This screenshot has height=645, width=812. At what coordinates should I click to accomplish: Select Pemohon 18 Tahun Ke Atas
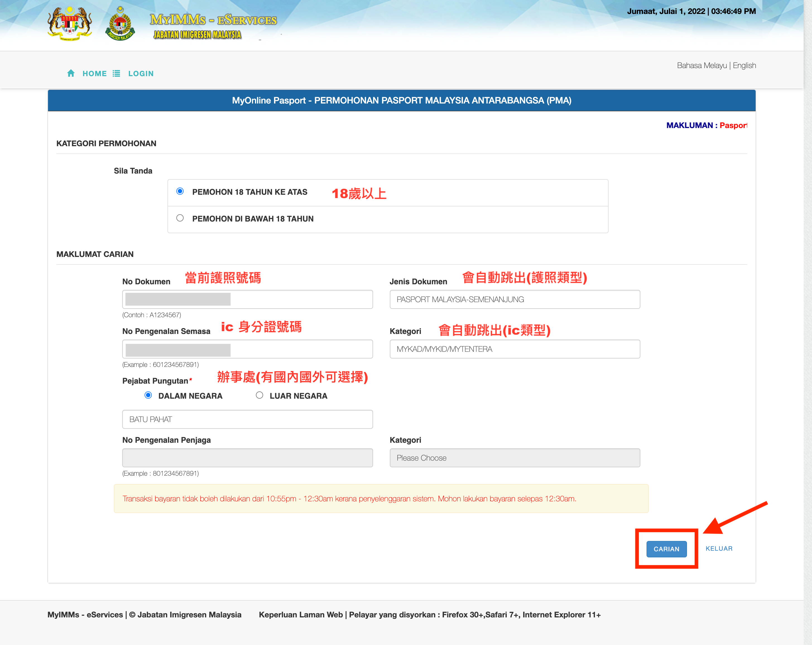[x=180, y=191]
